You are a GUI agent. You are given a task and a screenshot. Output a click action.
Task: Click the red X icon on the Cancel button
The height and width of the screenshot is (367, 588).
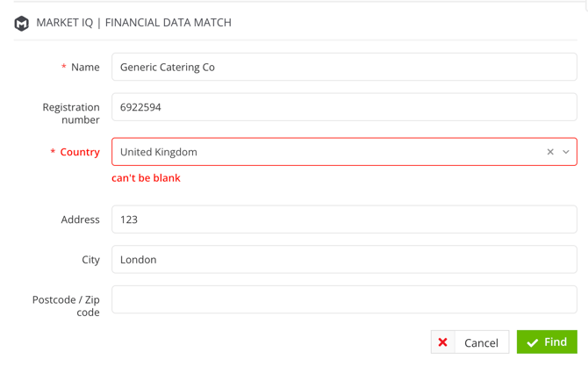(x=443, y=342)
